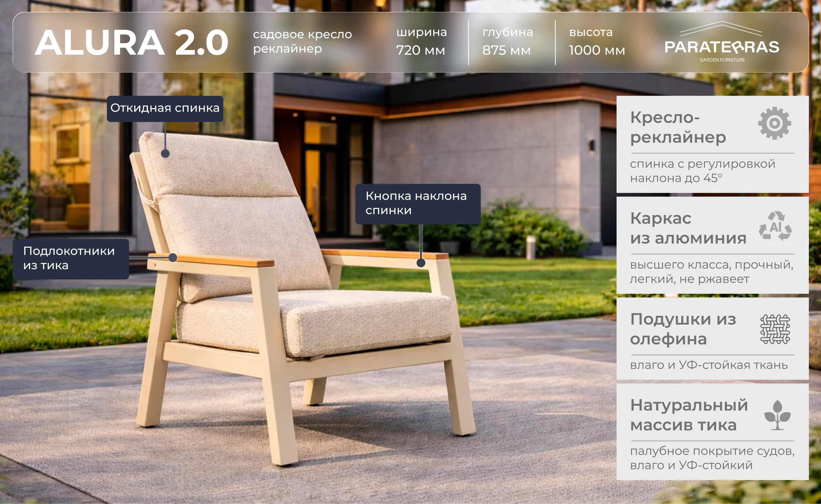
Task: Click the "высота" label
Action: (591, 32)
